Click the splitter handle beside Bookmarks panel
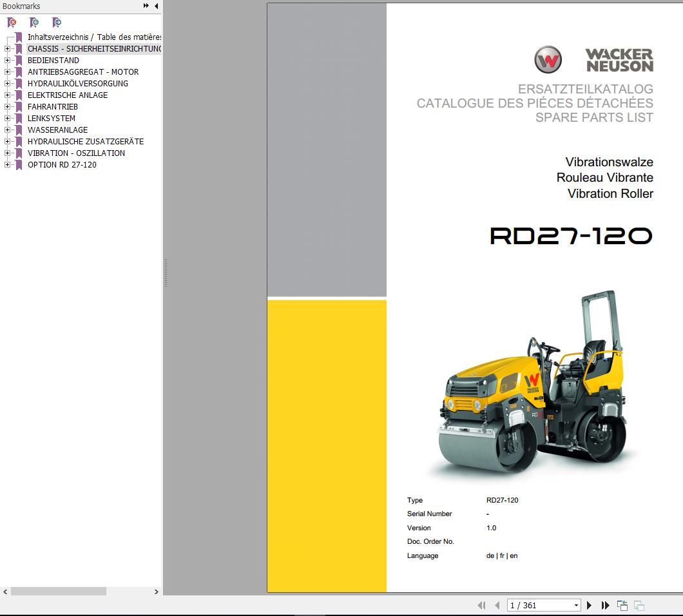Image resolution: width=683 pixels, height=616 pixels. (166, 273)
